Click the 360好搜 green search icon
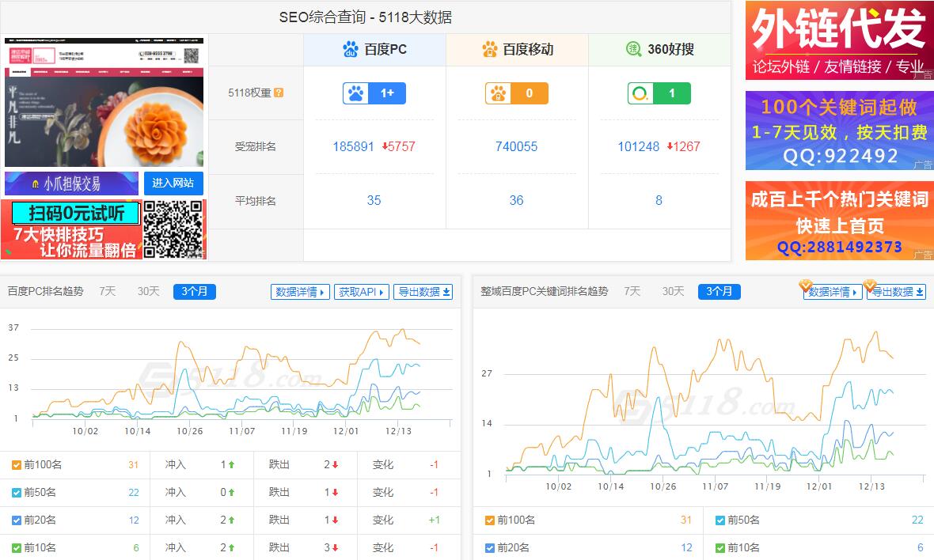 point(634,49)
